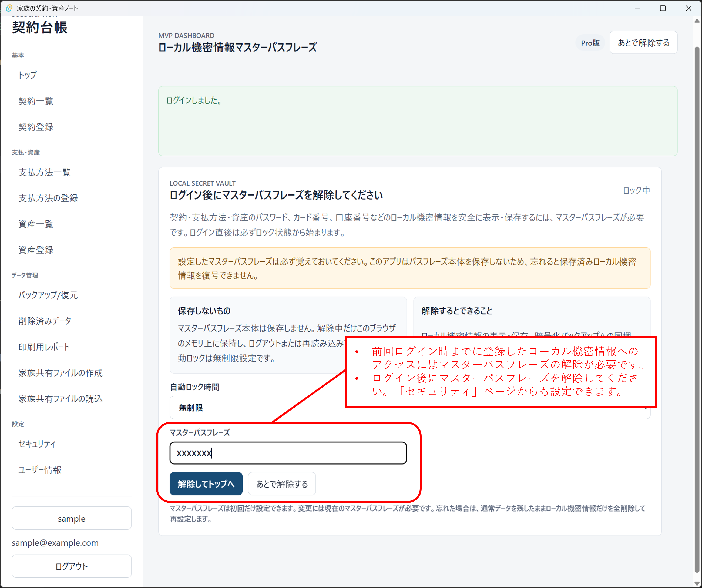Open the セキュリティ settings page

[37, 444]
